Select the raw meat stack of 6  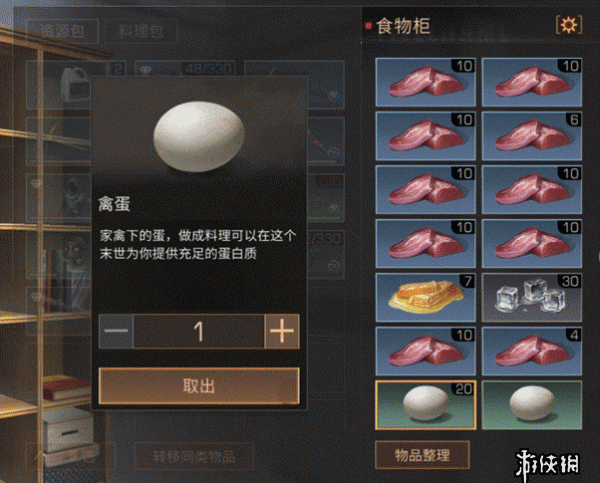[x=532, y=136]
